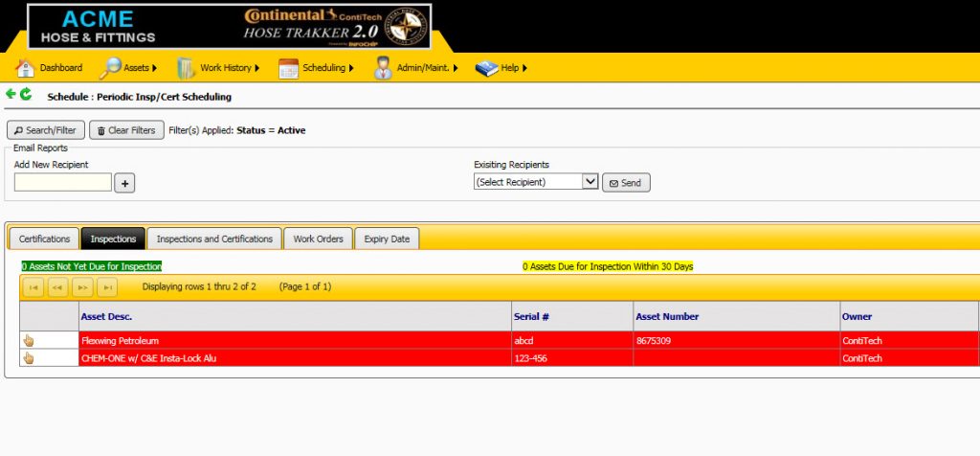Switch to the Certifications tab
Screen dimensions: 980x456
(x=44, y=239)
